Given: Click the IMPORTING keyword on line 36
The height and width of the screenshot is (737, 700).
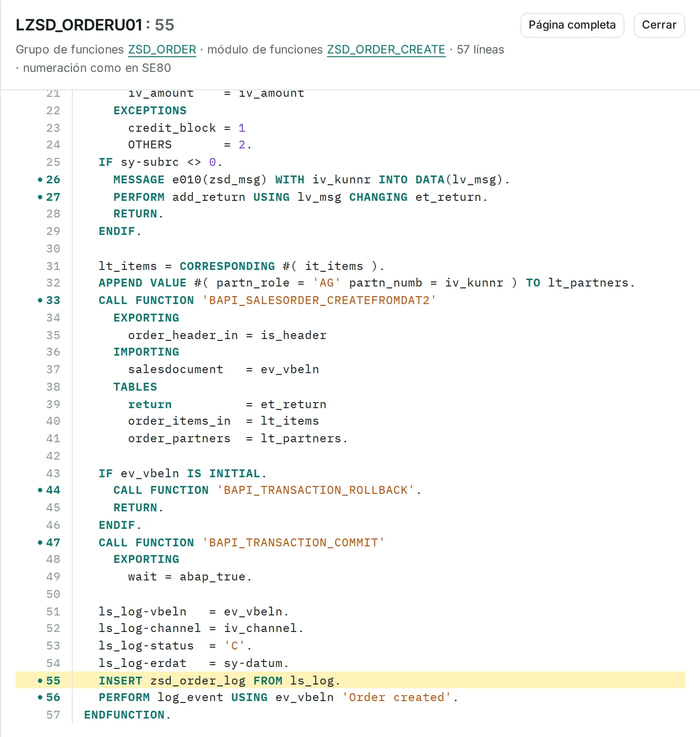Looking at the screenshot, I should tap(146, 352).
